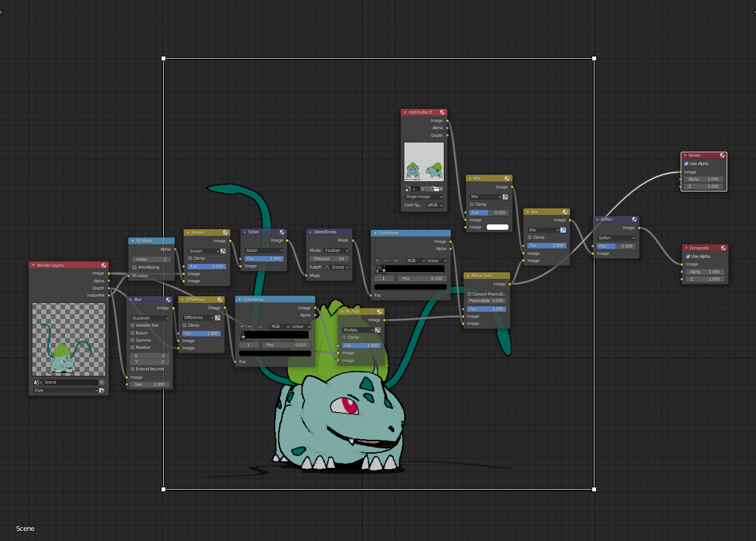Viewport: 756px width, 541px height.
Task: Open Linear interpolation dropdown, ColorRamp Pos 0.015
Action: click(301, 326)
